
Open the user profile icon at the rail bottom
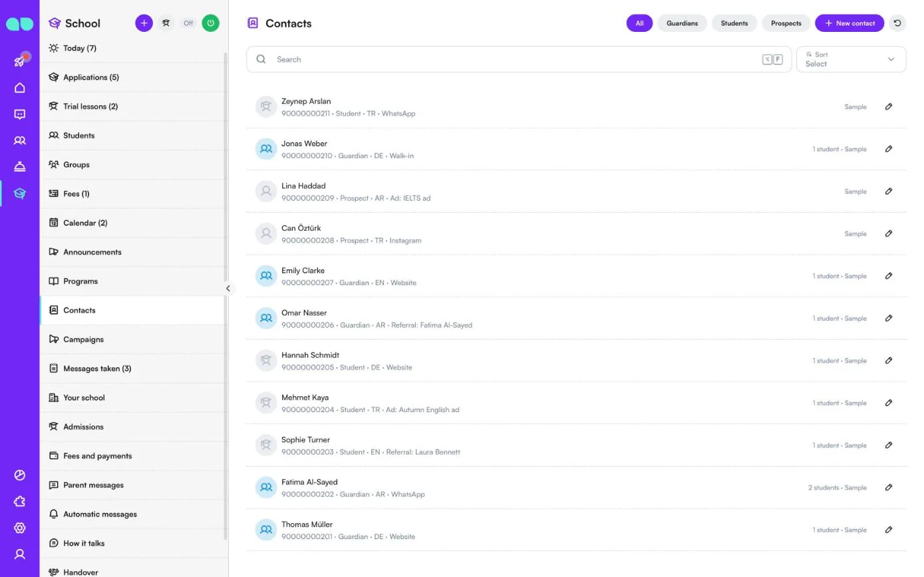(20, 554)
